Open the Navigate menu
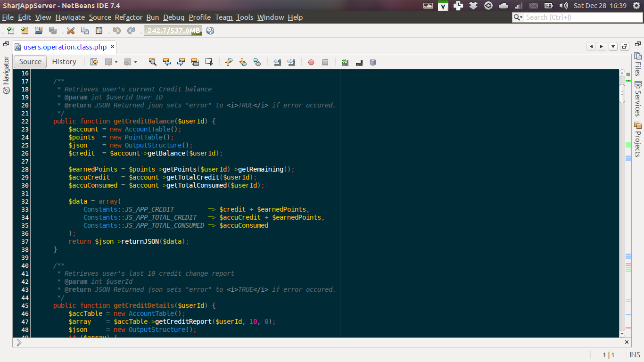The image size is (644, 362). coord(70,17)
